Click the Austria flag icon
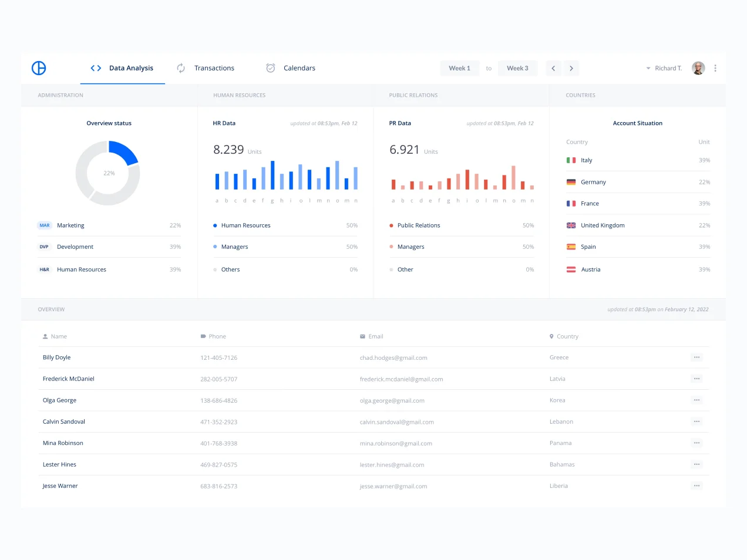 pyautogui.click(x=571, y=269)
